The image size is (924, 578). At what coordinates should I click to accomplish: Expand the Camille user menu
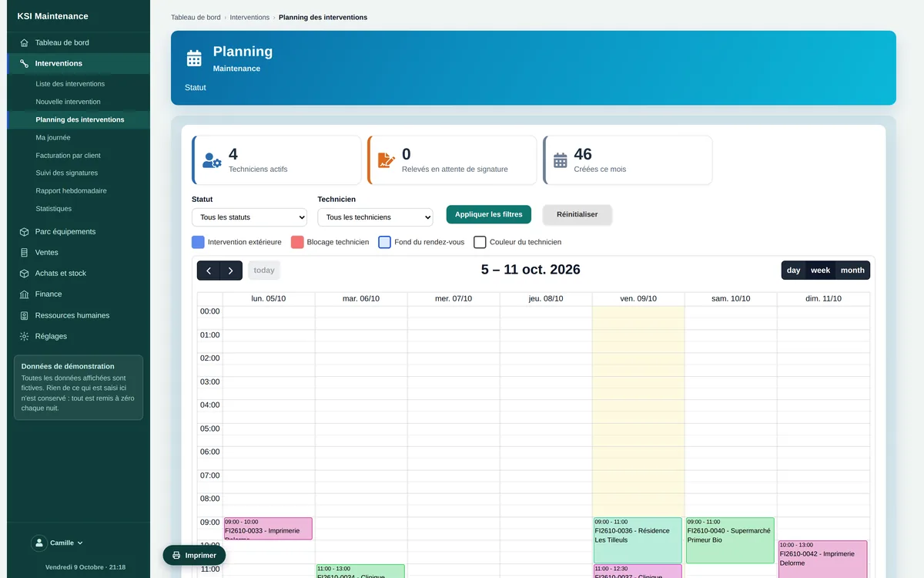point(57,543)
